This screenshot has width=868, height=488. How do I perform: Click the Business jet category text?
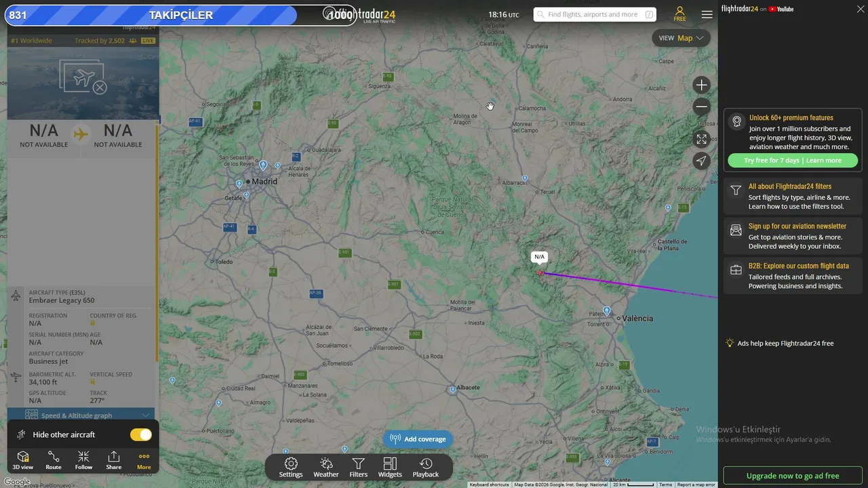point(47,361)
